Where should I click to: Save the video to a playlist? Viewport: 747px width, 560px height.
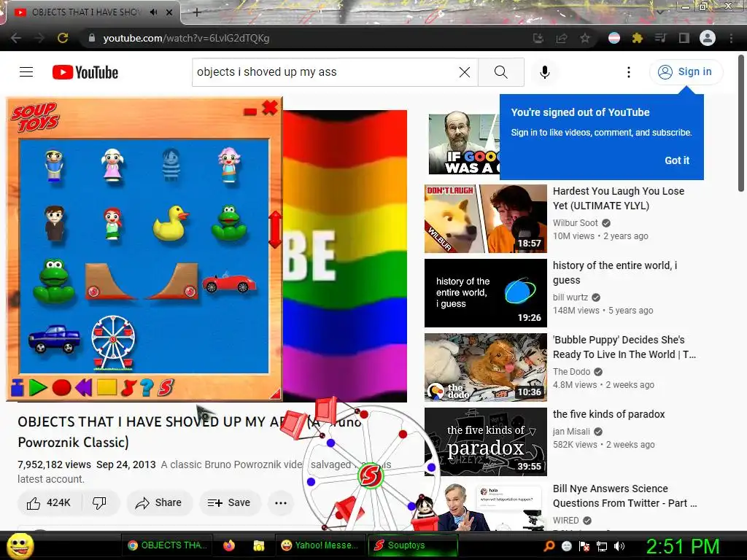pos(229,503)
